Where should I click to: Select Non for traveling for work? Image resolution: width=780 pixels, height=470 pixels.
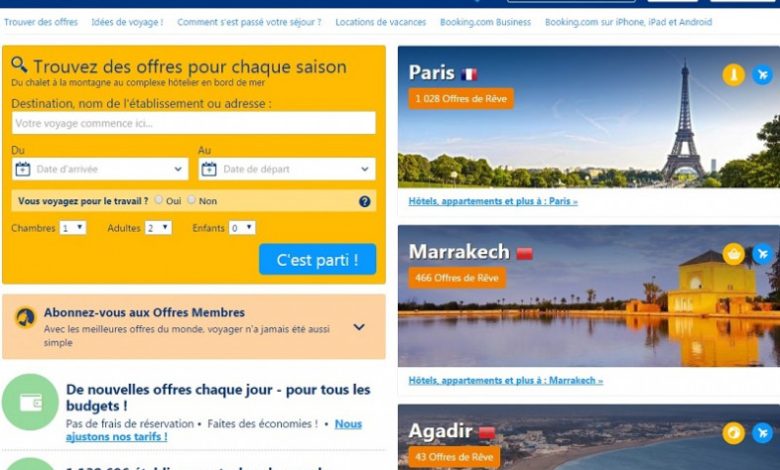pos(192,200)
